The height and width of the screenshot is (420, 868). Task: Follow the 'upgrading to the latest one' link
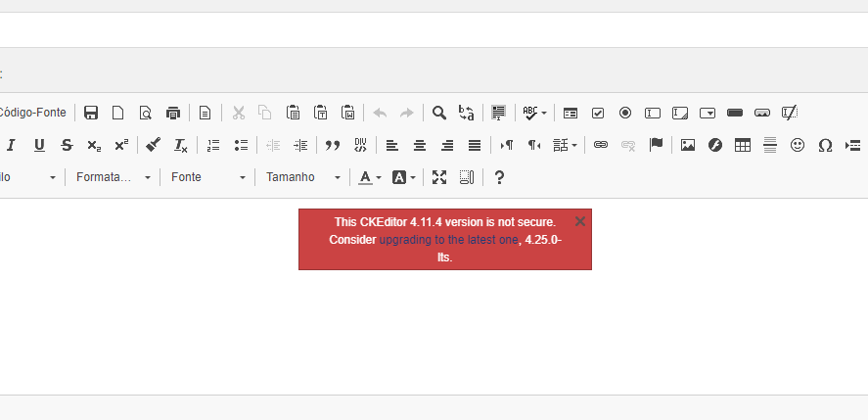(448, 240)
